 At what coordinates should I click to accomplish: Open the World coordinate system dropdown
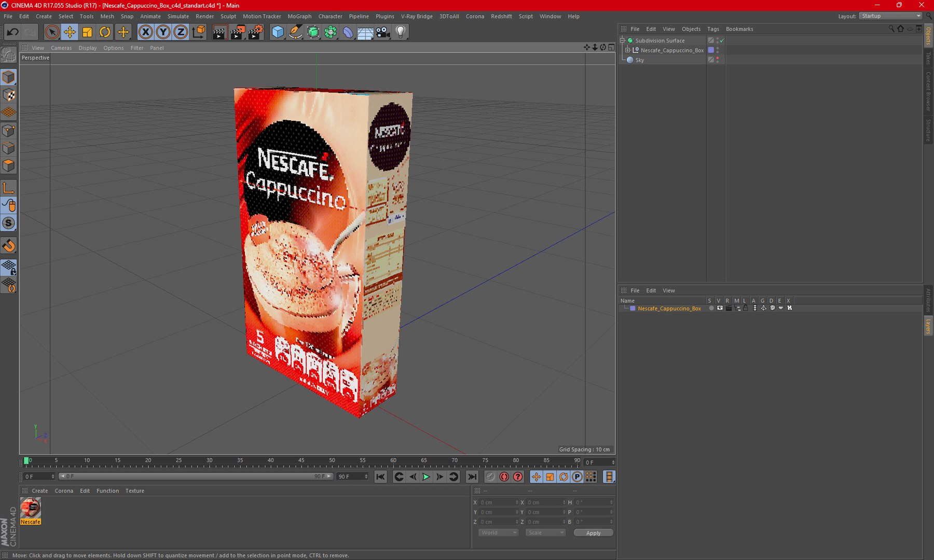click(498, 533)
